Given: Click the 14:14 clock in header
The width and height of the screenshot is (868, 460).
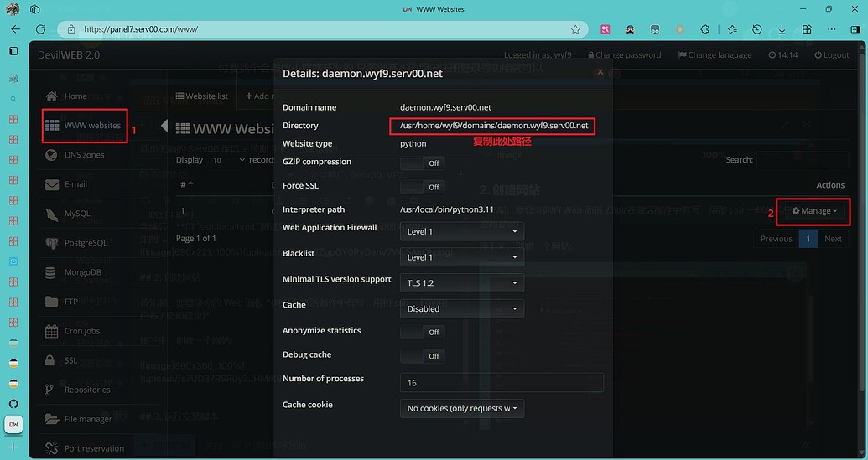Looking at the screenshot, I should point(783,54).
